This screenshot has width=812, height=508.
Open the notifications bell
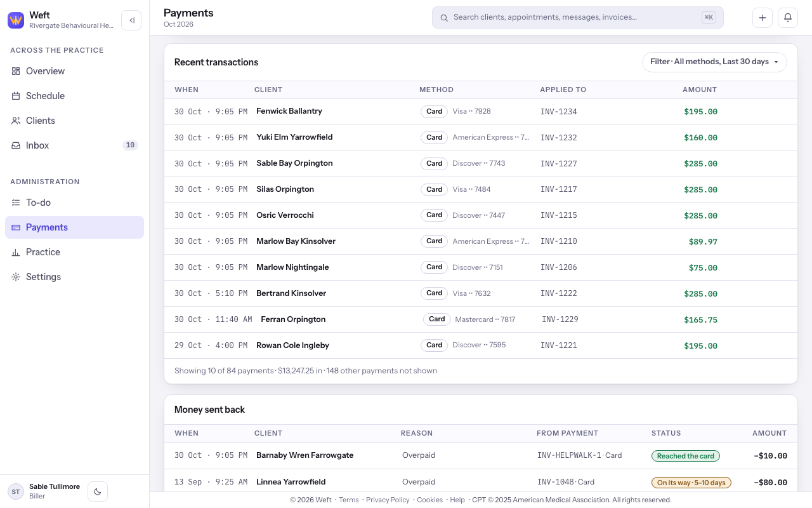click(x=788, y=18)
